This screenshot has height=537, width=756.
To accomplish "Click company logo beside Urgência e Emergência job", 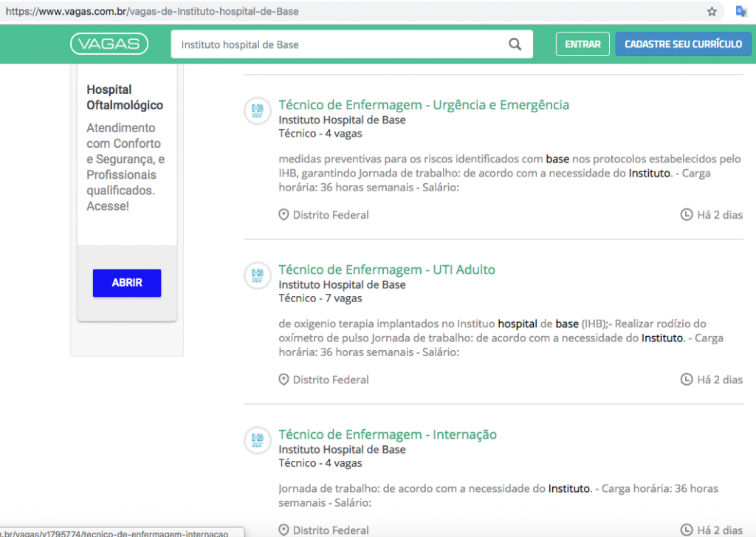I will click(x=258, y=111).
